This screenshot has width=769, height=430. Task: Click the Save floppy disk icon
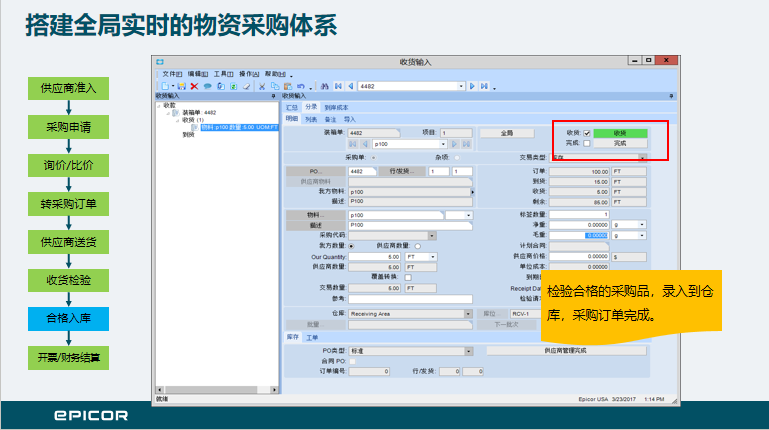tap(181, 86)
